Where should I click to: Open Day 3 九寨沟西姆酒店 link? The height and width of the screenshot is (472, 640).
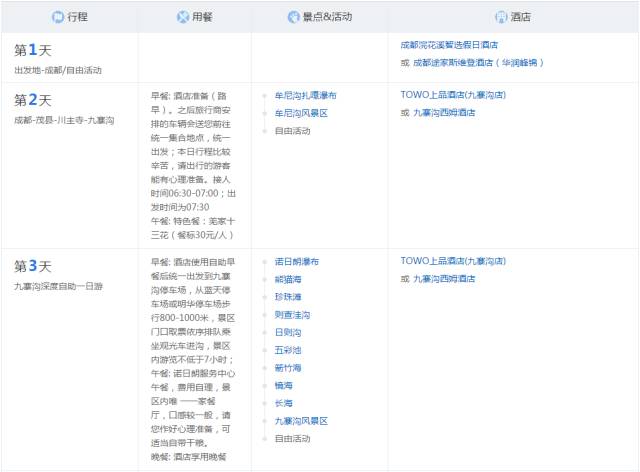click(444, 278)
